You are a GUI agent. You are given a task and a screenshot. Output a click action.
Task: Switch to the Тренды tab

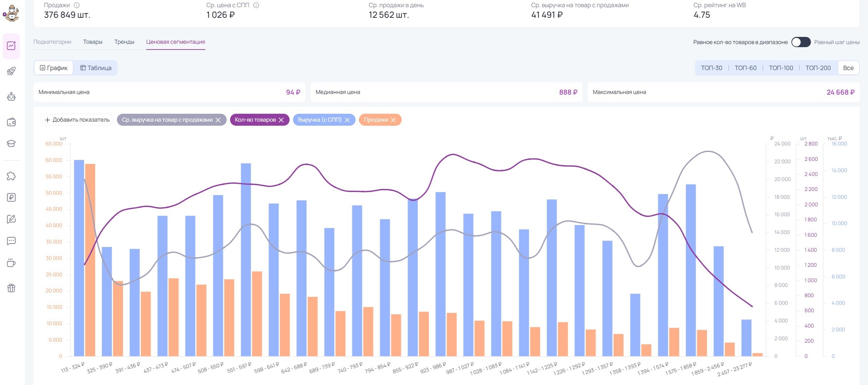[124, 42]
